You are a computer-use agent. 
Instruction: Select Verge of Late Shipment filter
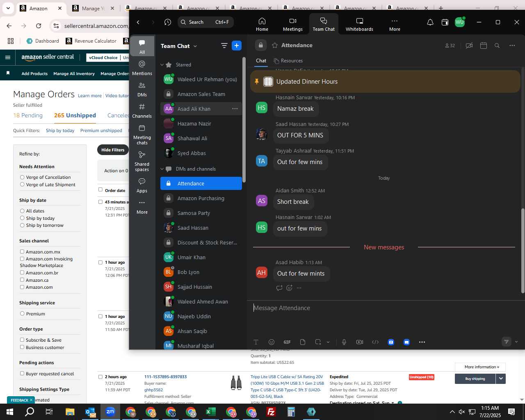22,185
